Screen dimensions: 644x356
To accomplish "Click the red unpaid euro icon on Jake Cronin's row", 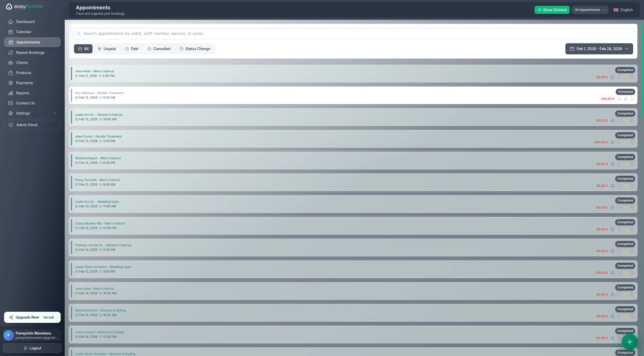I will pyautogui.click(x=632, y=142).
